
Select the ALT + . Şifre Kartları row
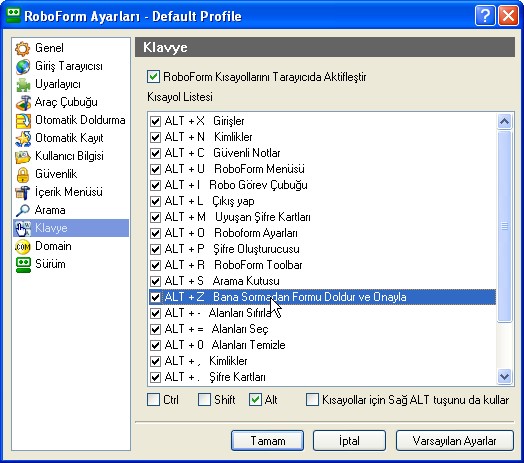pos(322,377)
